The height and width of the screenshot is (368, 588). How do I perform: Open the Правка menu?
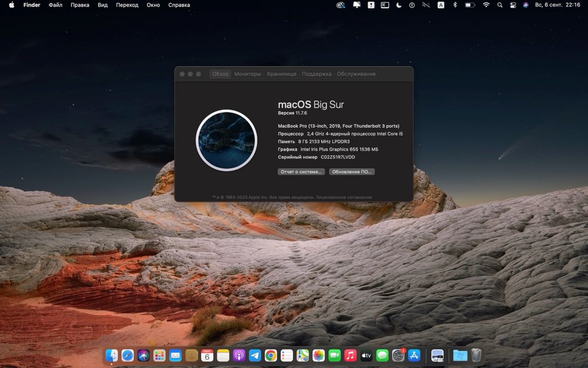(80, 5)
